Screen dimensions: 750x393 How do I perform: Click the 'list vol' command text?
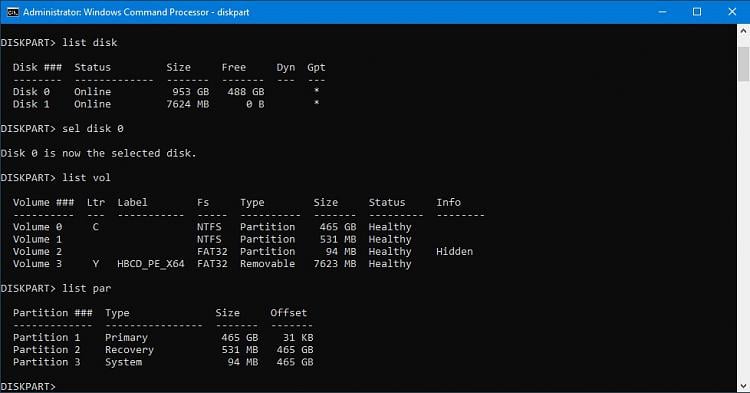click(x=87, y=178)
